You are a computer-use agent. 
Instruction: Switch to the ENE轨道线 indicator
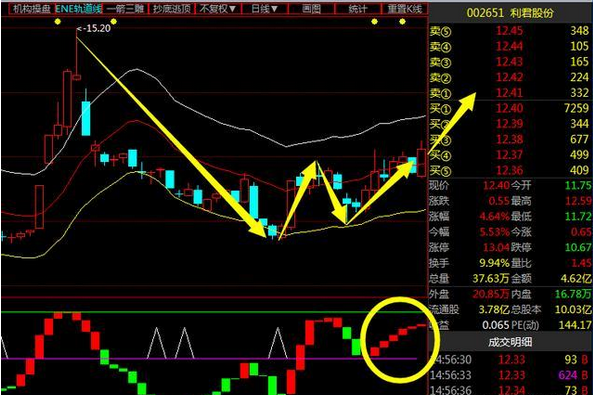pos(79,8)
